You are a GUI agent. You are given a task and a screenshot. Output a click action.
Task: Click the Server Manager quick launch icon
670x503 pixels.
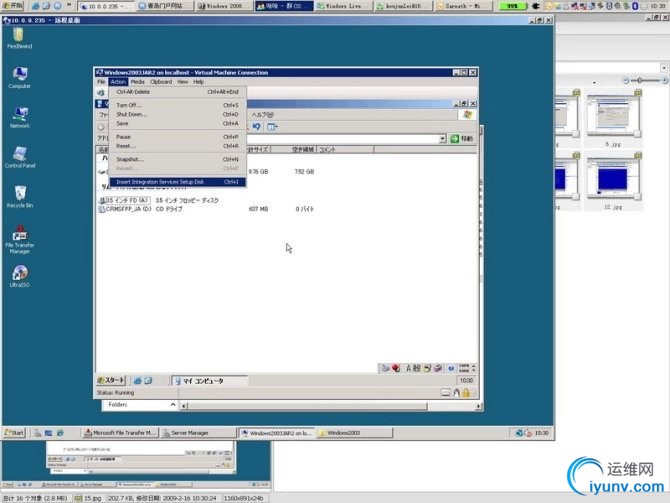(38, 433)
